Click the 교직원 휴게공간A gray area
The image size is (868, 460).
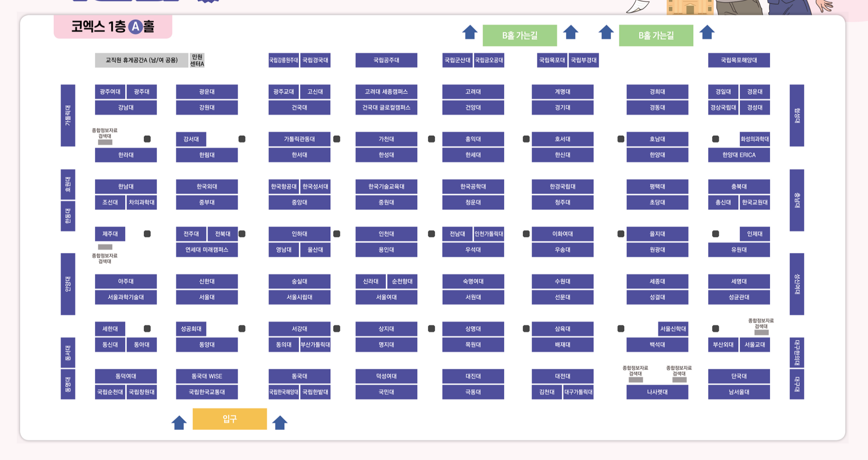coord(142,60)
